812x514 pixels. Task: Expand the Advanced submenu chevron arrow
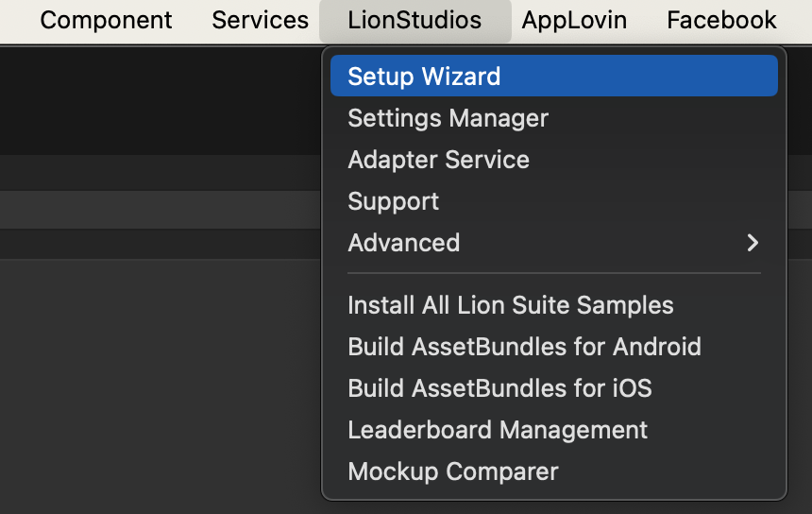tap(753, 243)
